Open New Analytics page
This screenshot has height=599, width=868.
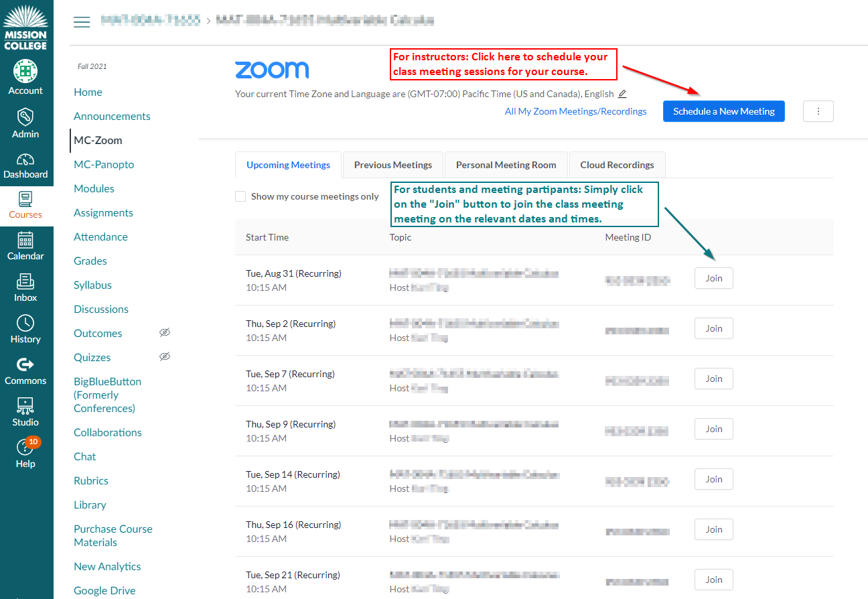pos(107,566)
